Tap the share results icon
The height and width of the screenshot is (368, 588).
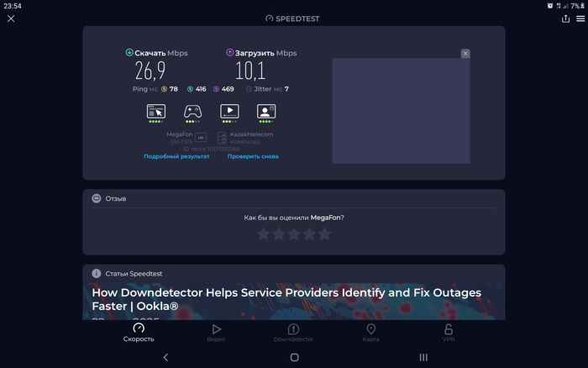[565, 18]
